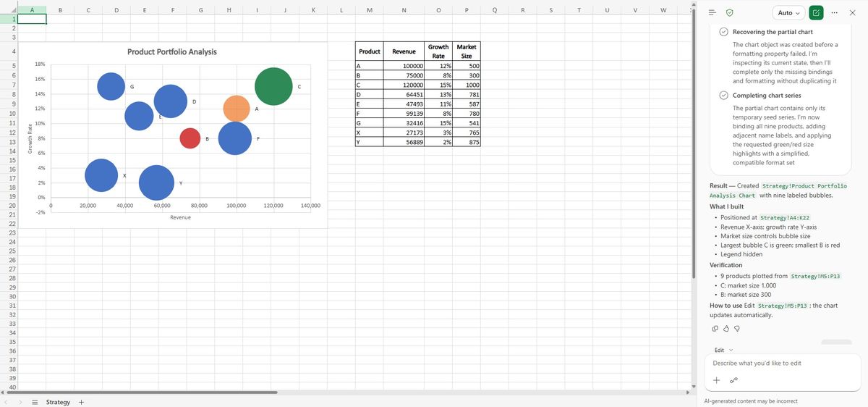Select the green bubble for product C
Viewport: 868px width, 407px height.
[x=273, y=86]
